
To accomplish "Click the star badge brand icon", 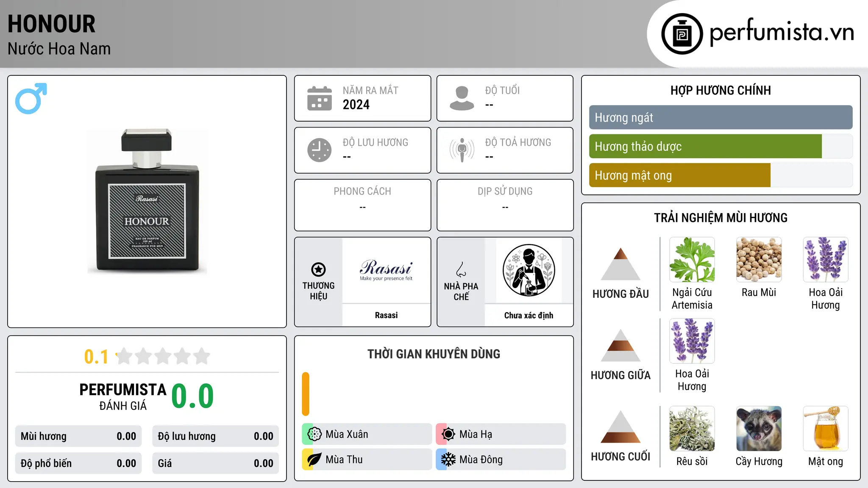I will click(318, 269).
